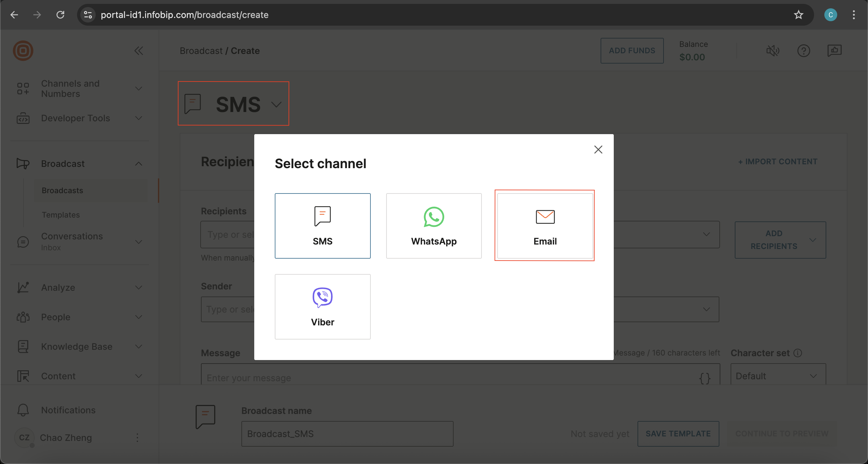
Task: Open the Sender dropdown arrow
Action: point(707,309)
